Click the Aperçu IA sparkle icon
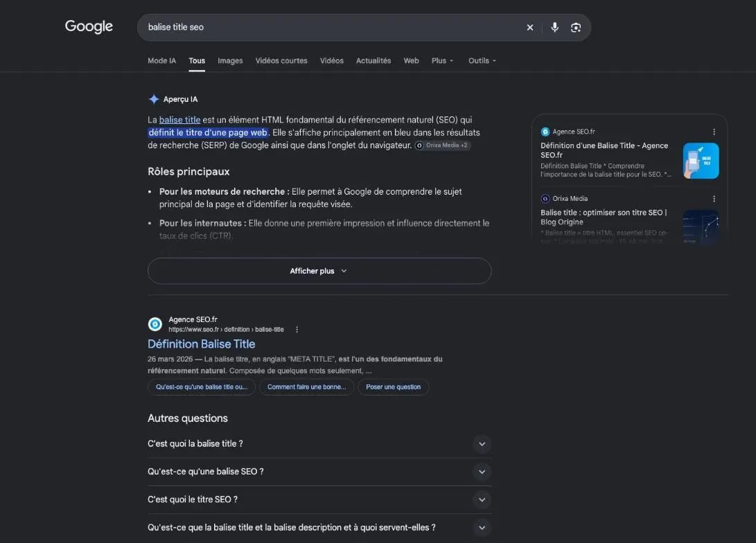 154,99
